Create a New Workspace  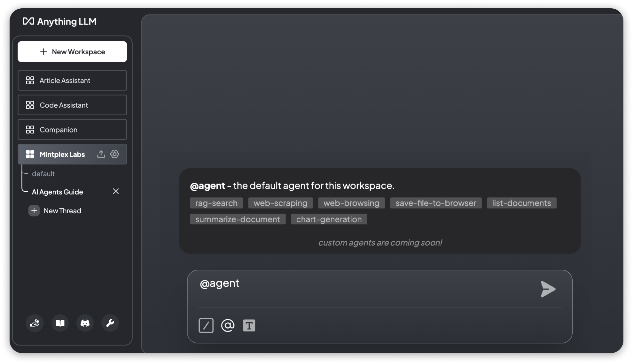coord(72,52)
